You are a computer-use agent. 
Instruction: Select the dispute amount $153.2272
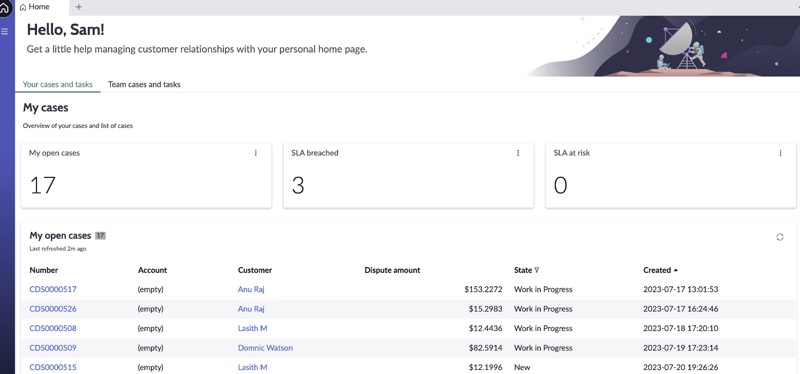(483, 289)
